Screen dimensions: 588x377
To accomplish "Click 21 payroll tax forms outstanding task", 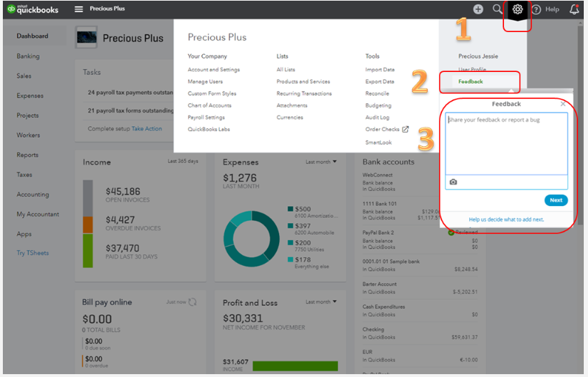I will pos(130,110).
